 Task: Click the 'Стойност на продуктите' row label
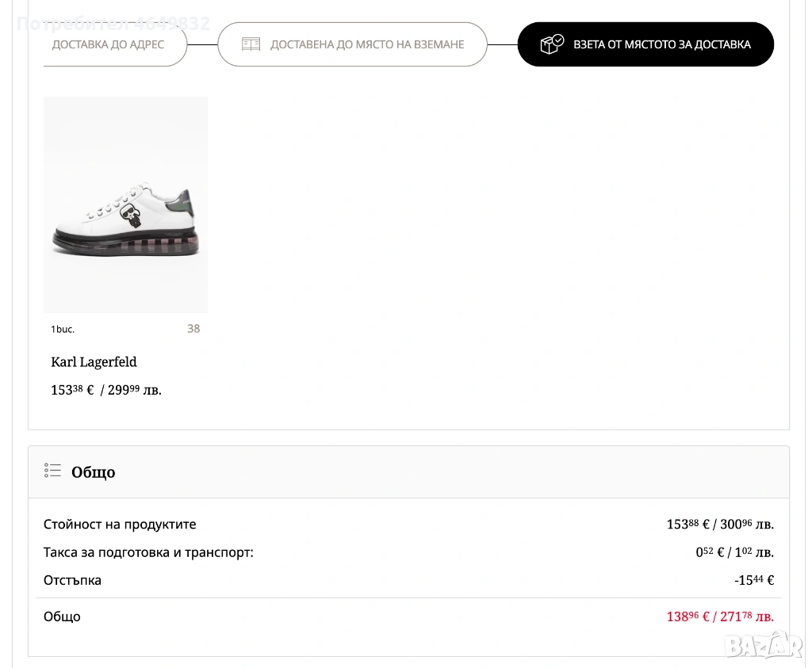point(120,525)
